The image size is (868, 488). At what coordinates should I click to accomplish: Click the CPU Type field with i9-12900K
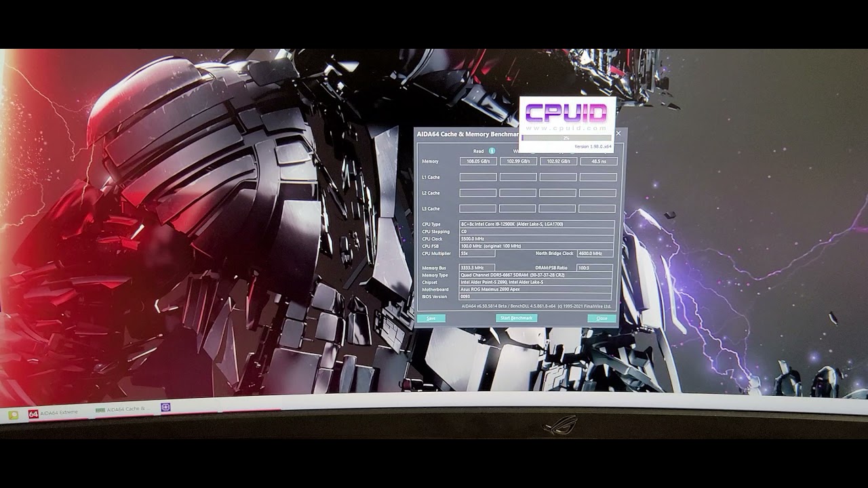(536, 224)
